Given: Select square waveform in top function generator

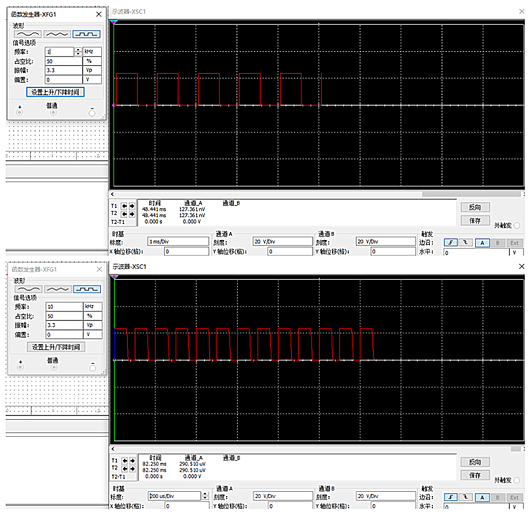Looking at the screenshot, I should [x=87, y=34].
